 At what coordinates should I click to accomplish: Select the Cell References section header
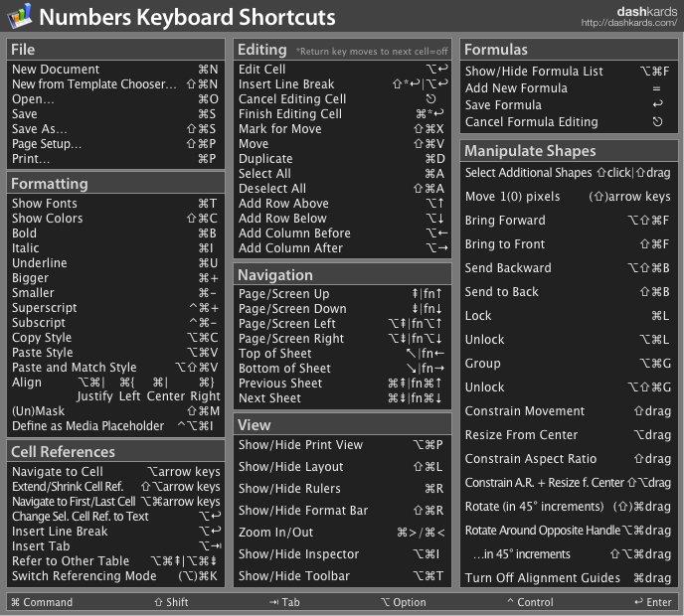(x=115, y=452)
